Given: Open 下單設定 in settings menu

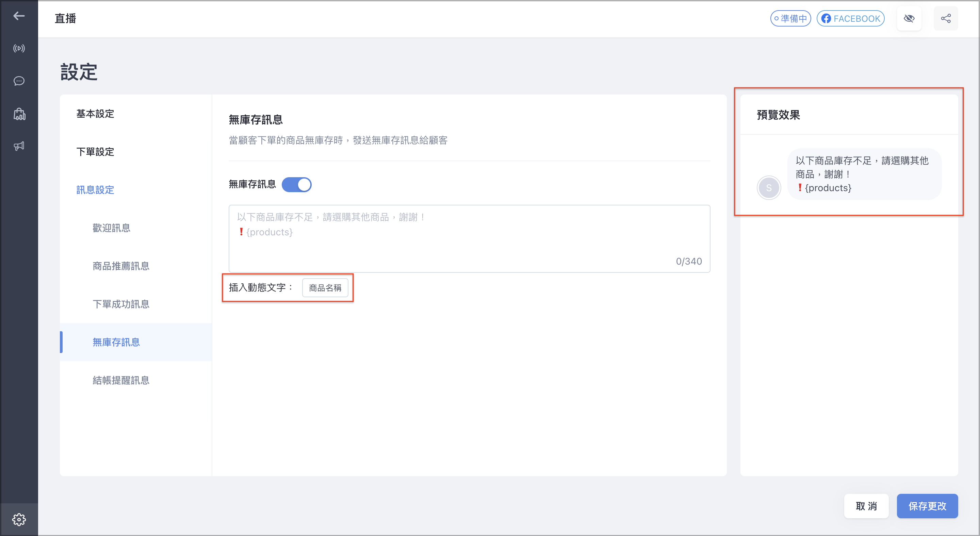Looking at the screenshot, I should tap(95, 152).
